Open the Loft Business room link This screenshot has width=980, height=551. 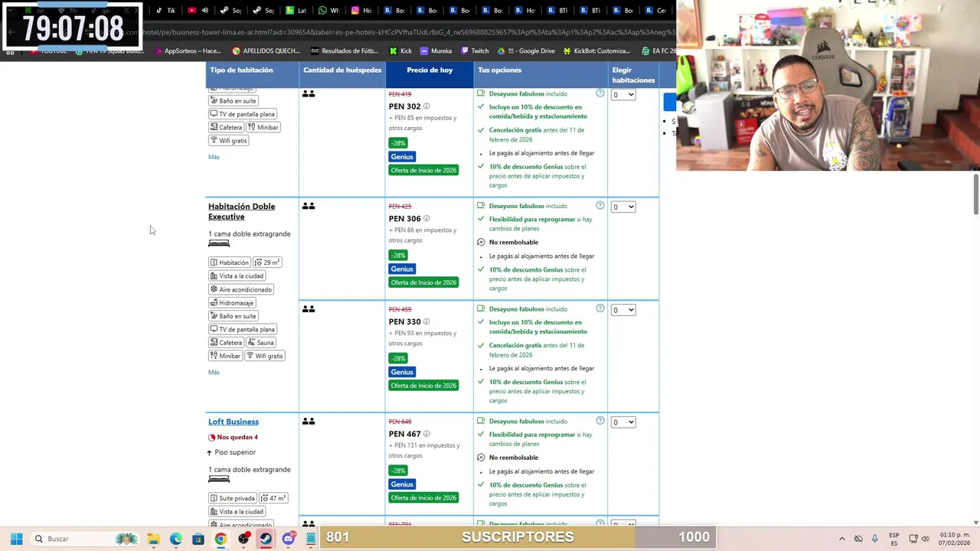234,422
